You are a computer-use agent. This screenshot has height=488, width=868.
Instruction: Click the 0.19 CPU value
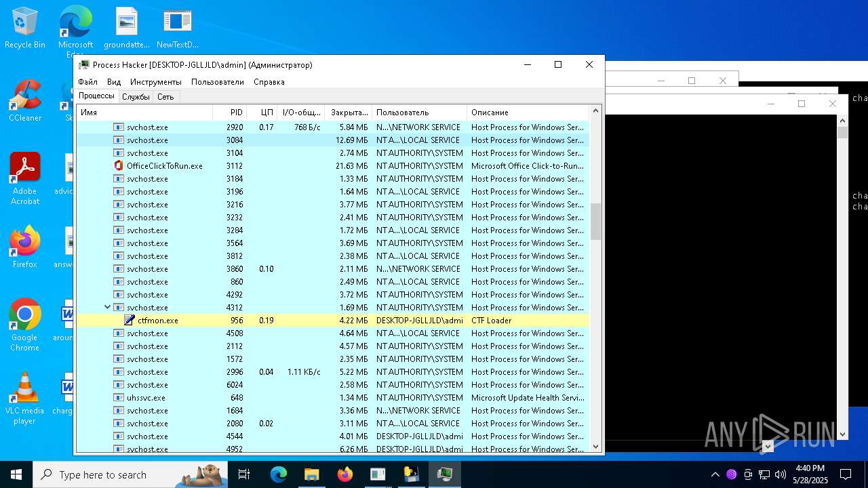coord(267,321)
